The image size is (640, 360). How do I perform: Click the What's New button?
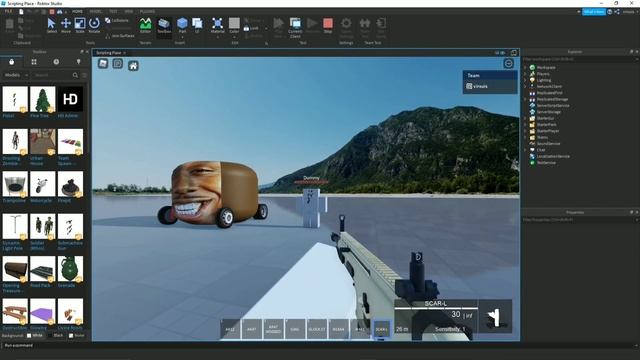[594, 12]
